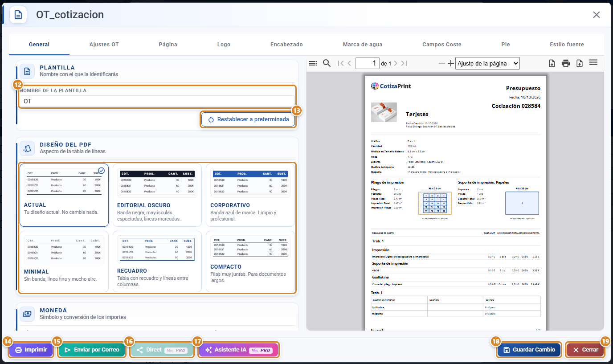Open the Estilo fuente tab
Image resolution: width=613 pixels, height=364 pixels.
[567, 45]
